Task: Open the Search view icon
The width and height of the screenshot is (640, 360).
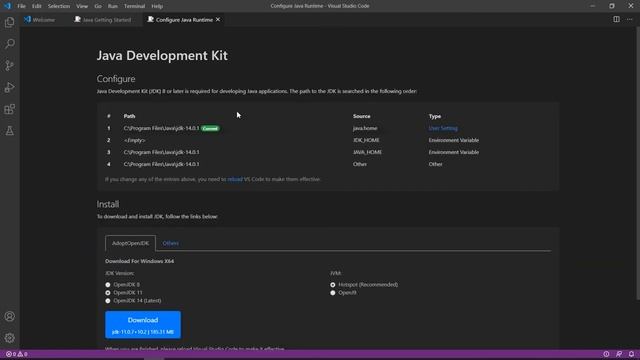Action: point(10,44)
